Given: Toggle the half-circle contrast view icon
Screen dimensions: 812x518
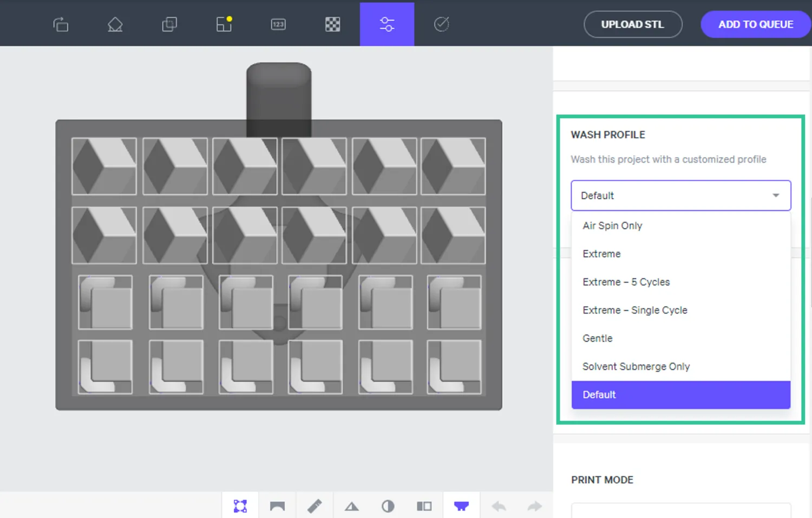Looking at the screenshot, I should (x=388, y=506).
